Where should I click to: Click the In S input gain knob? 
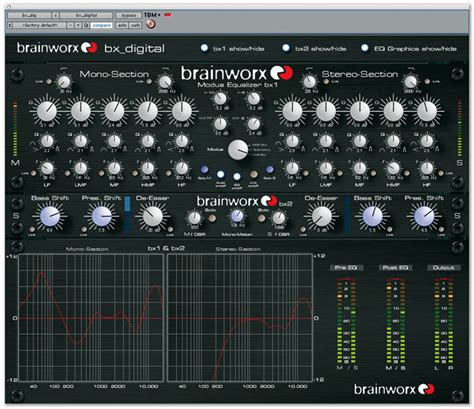tap(254, 98)
